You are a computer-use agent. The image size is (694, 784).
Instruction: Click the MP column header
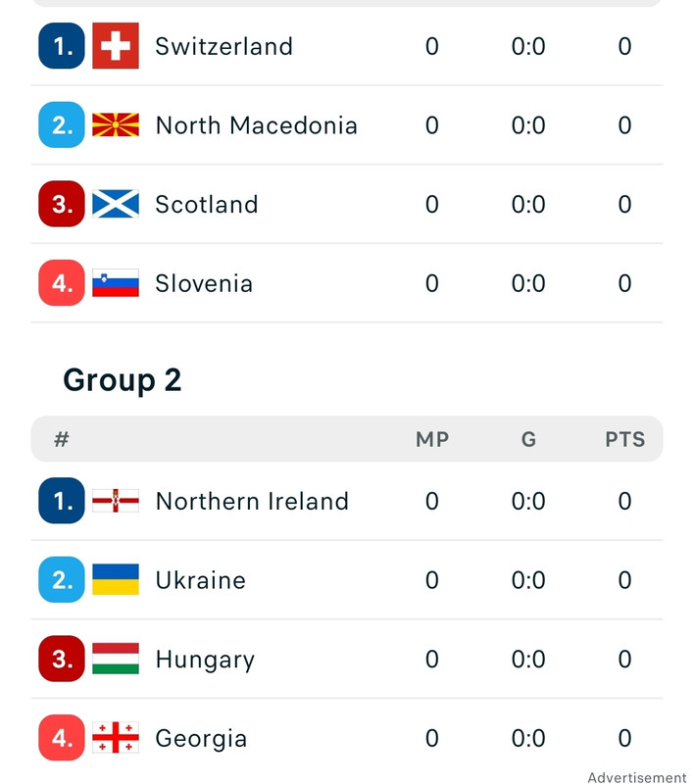(x=432, y=439)
